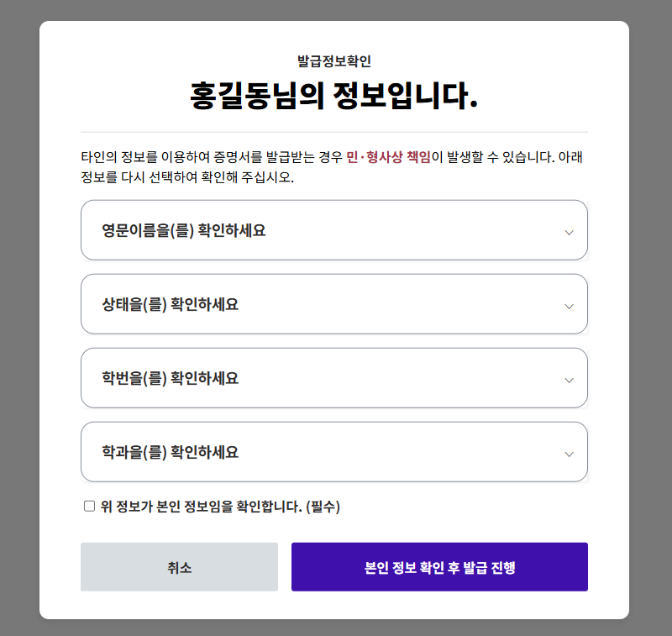Click 본인 정보 확인 후 발급 진행 button
Screen dimensions: 672x636
pyautogui.click(x=439, y=567)
